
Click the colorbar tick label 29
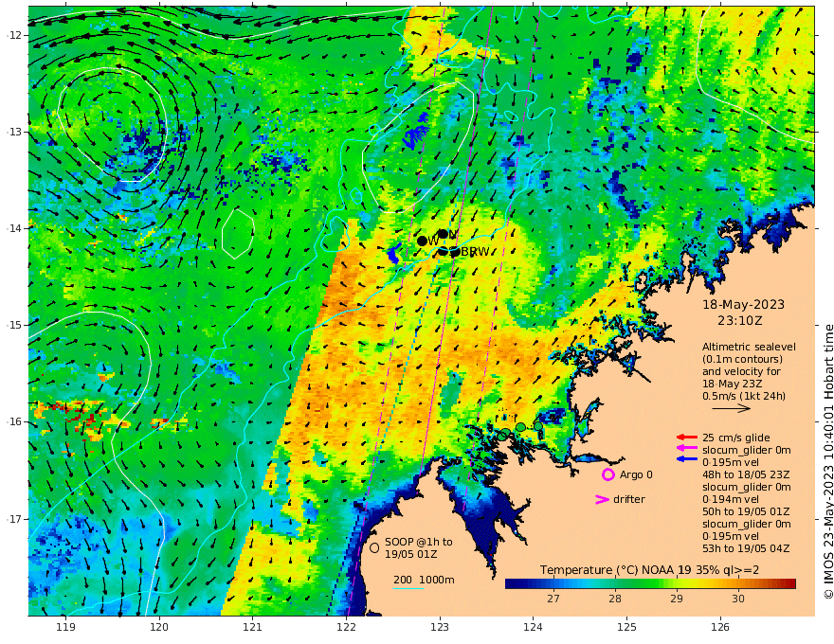(x=676, y=599)
